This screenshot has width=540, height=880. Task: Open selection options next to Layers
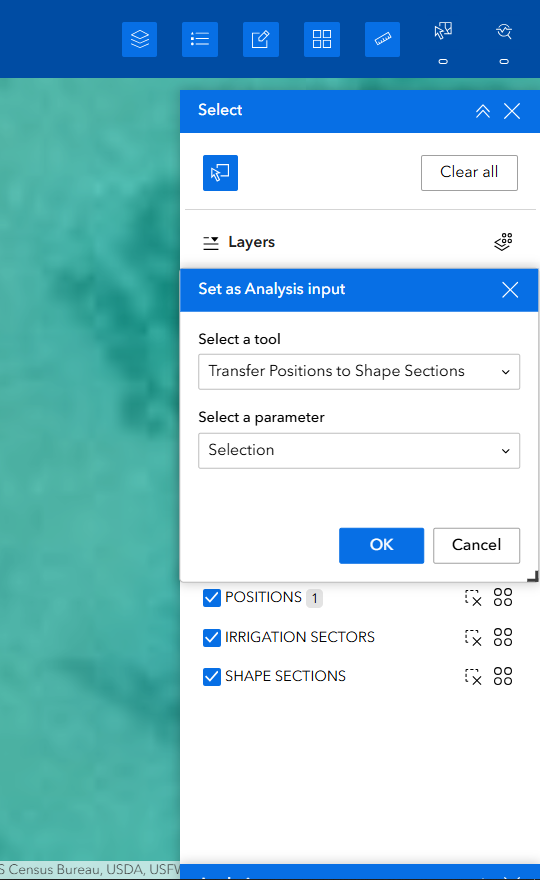(503, 242)
